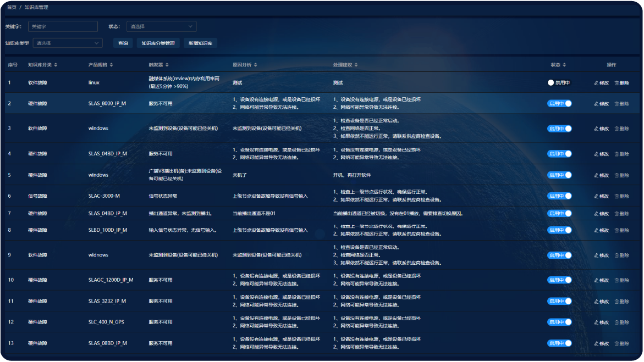
Task: Open the 状态 filter dropdown
Action: tap(161, 26)
